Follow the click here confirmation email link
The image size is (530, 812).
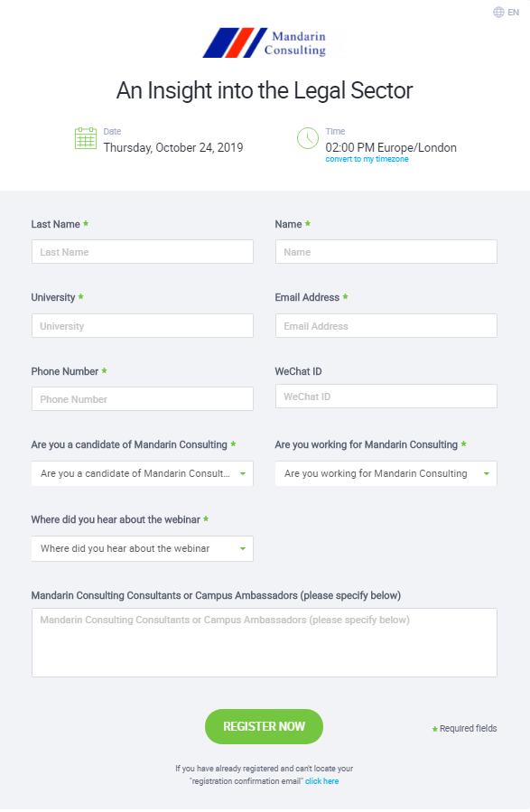click(x=322, y=781)
